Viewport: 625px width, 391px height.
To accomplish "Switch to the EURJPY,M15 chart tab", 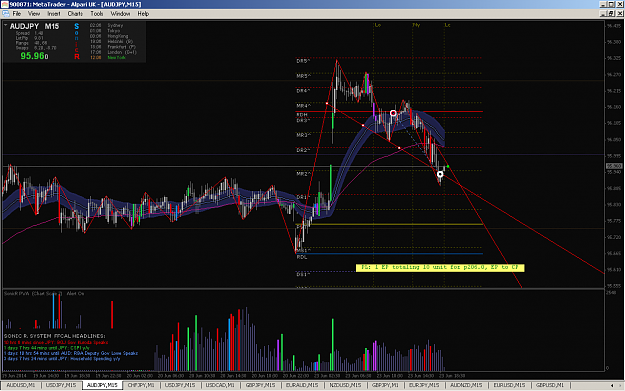I will click(x=424, y=385).
